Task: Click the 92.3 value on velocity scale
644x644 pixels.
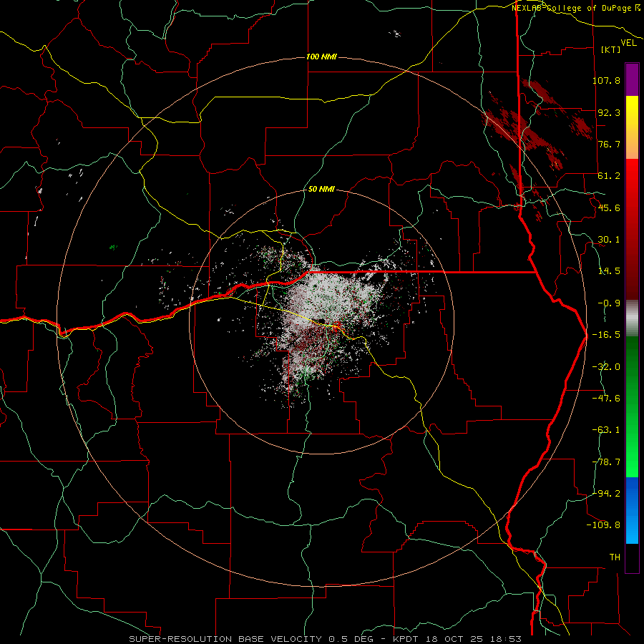Action: pyautogui.click(x=609, y=112)
